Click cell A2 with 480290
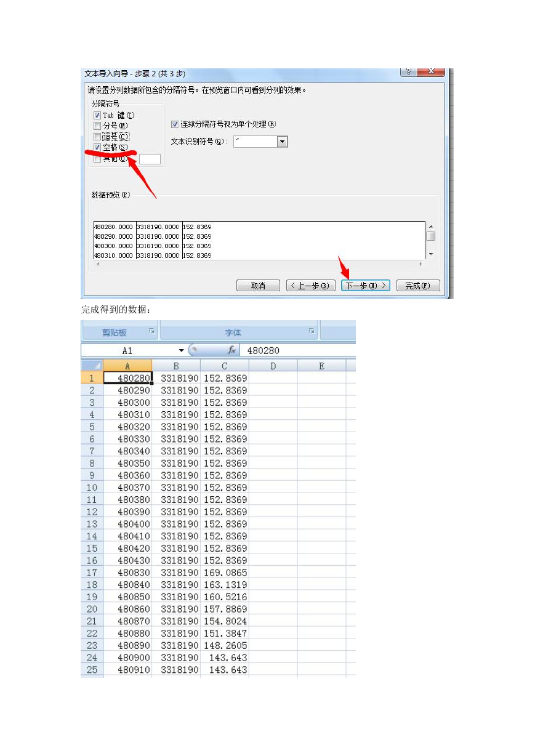This screenshot has height=756, width=535. (x=127, y=390)
